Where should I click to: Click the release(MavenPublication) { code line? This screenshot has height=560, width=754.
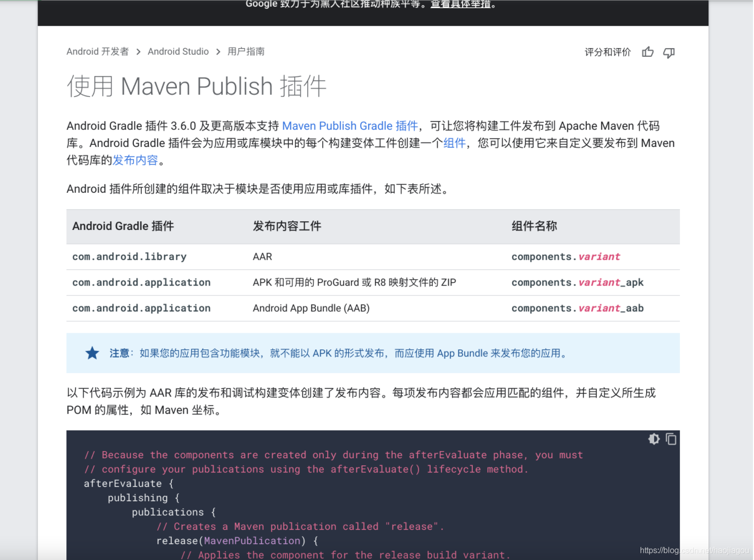click(237, 541)
